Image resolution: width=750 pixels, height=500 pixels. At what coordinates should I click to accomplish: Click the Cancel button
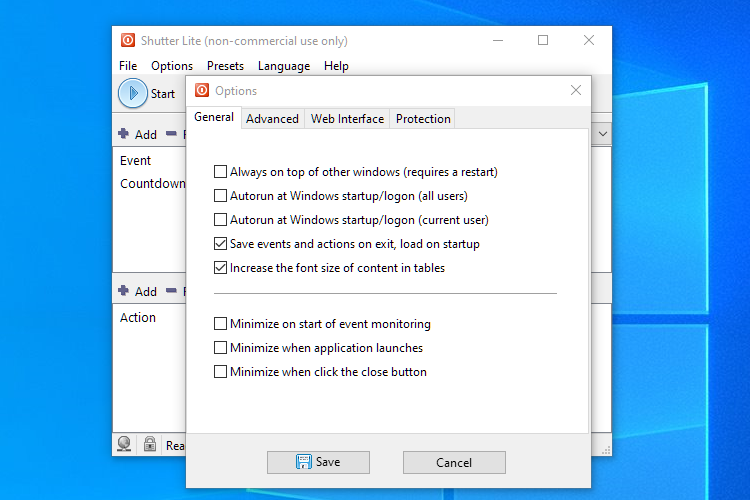tap(454, 462)
